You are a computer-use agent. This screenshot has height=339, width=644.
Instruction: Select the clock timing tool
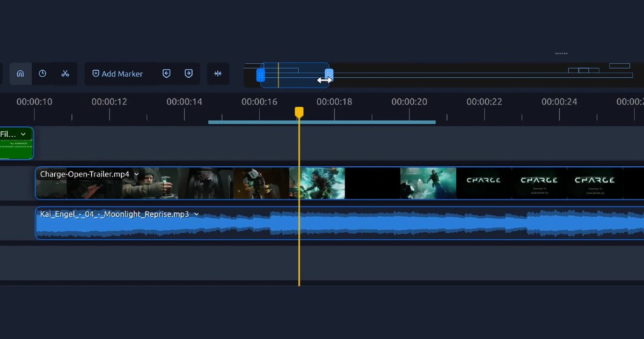(42, 73)
